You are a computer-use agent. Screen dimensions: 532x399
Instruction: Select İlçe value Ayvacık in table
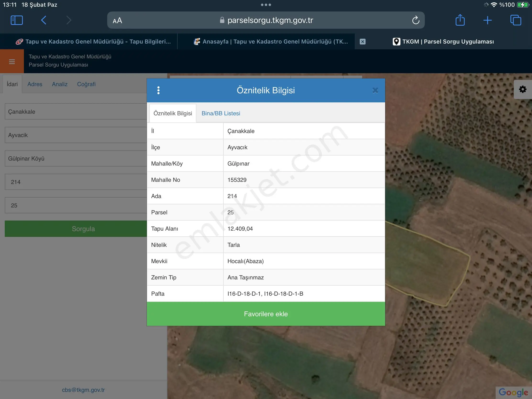pos(237,147)
